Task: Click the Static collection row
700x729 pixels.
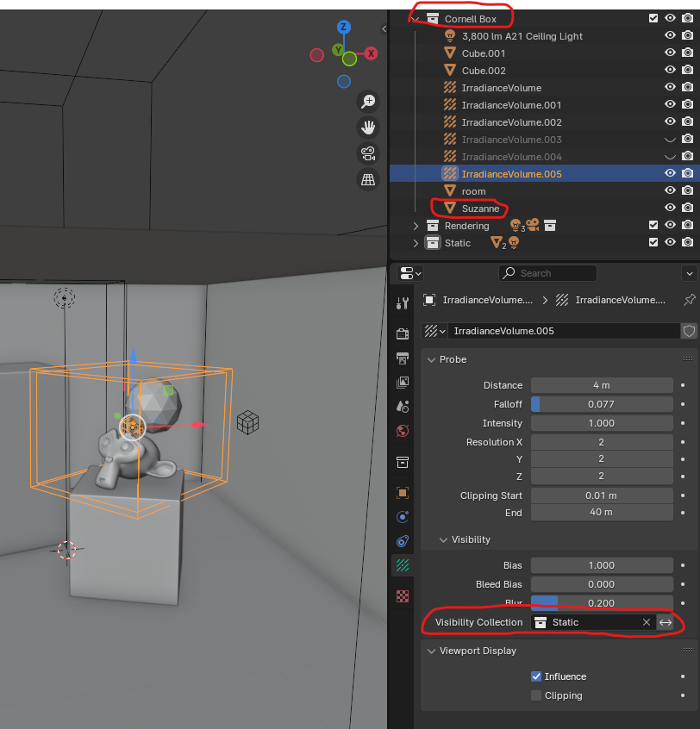Action: pyautogui.click(x=545, y=243)
